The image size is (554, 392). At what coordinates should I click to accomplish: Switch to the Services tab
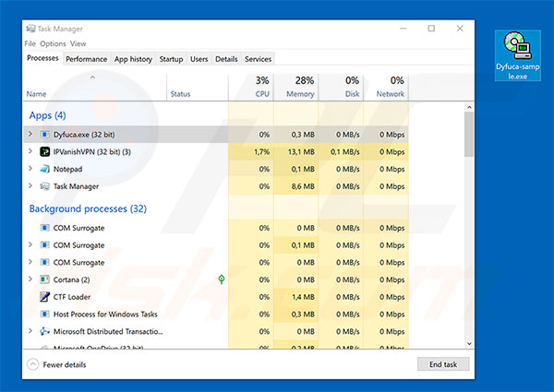[259, 59]
